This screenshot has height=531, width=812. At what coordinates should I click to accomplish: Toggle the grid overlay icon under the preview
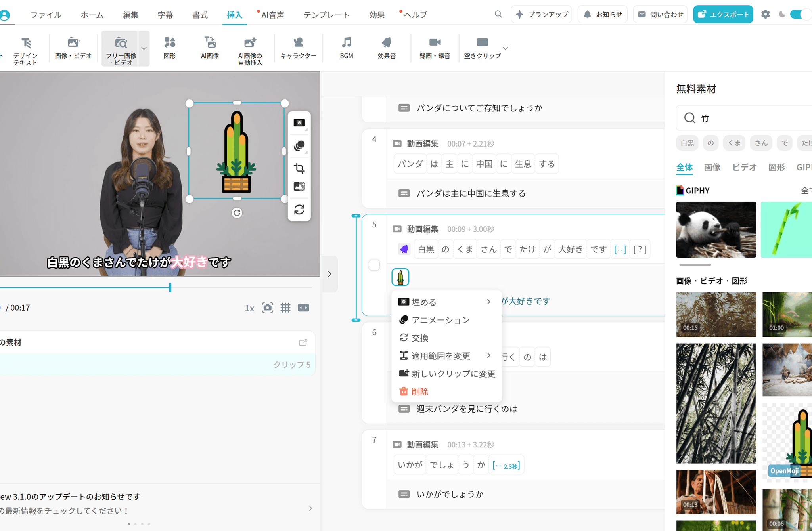tap(285, 308)
